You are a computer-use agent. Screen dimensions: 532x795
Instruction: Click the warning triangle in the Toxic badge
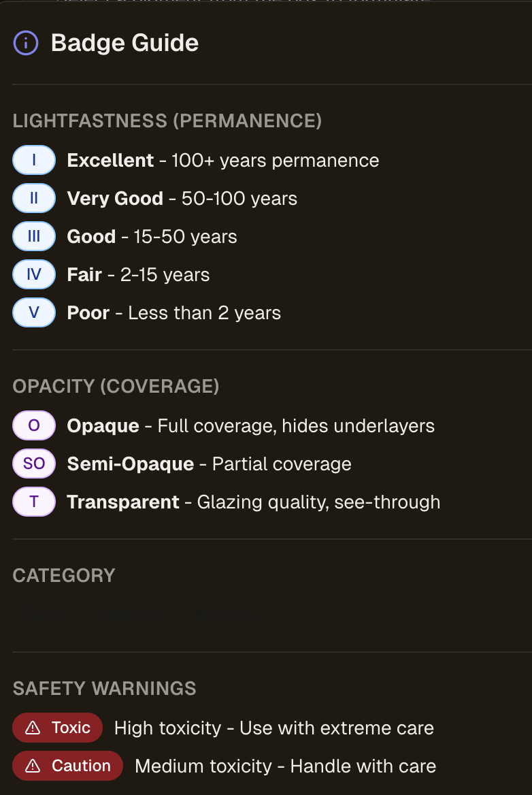click(33, 728)
